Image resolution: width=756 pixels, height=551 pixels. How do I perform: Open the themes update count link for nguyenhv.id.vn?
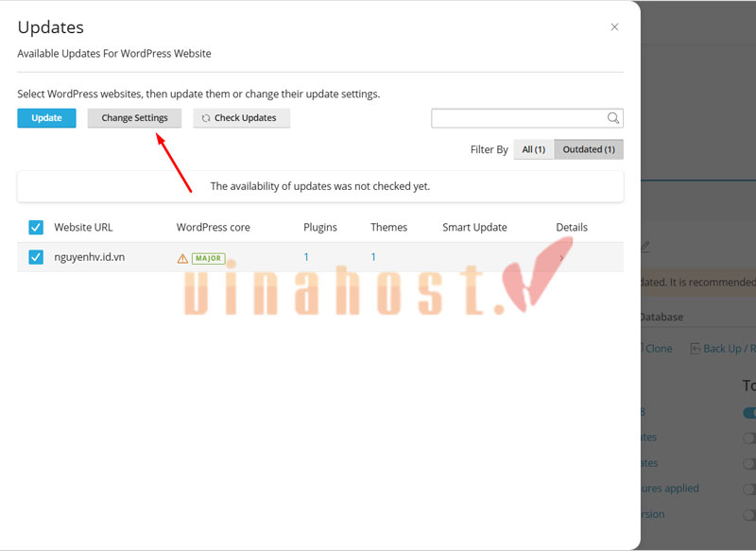point(373,257)
